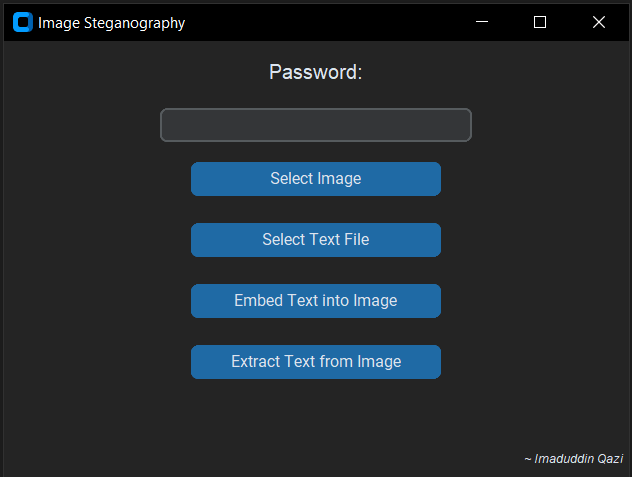This screenshot has height=477, width=632.
Task: Click Extract Text from Image
Action: [x=315, y=362]
